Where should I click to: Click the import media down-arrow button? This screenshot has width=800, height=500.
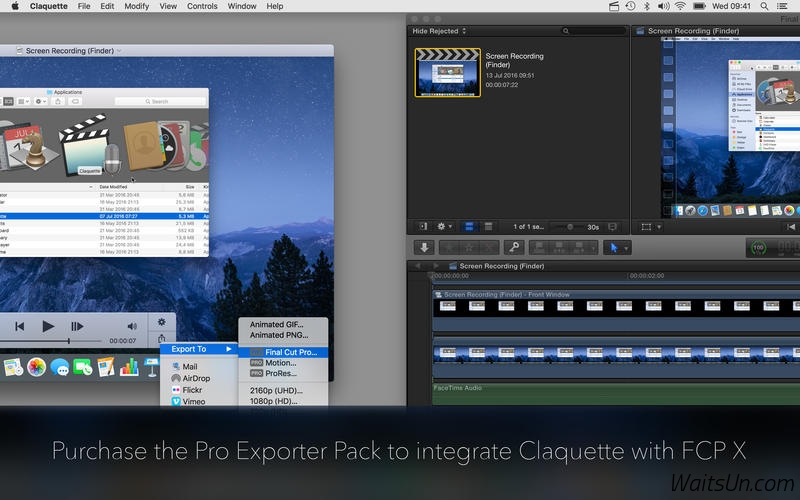(424, 247)
